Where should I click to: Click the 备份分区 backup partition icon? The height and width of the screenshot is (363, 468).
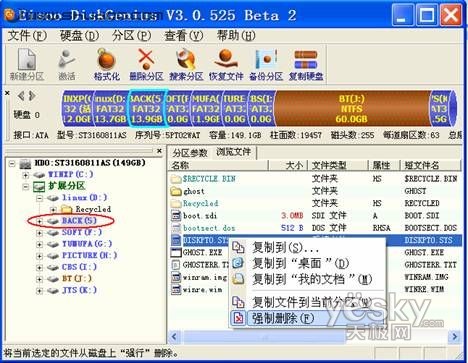coord(266,65)
